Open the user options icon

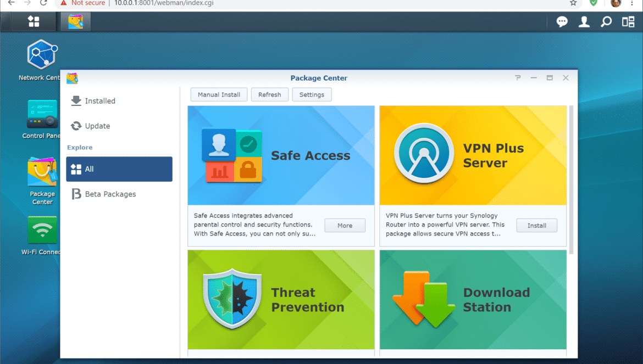click(x=584, y=21)
